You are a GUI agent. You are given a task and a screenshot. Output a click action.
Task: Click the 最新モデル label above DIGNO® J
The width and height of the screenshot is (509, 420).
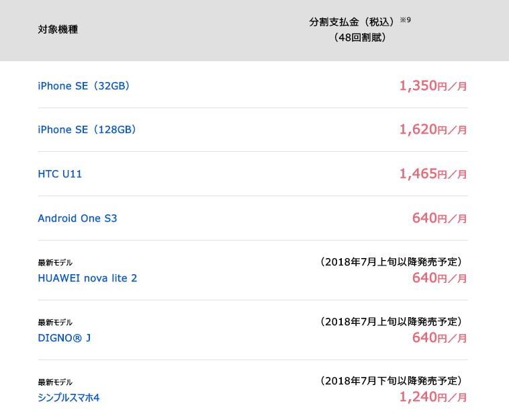click(55, 323)
